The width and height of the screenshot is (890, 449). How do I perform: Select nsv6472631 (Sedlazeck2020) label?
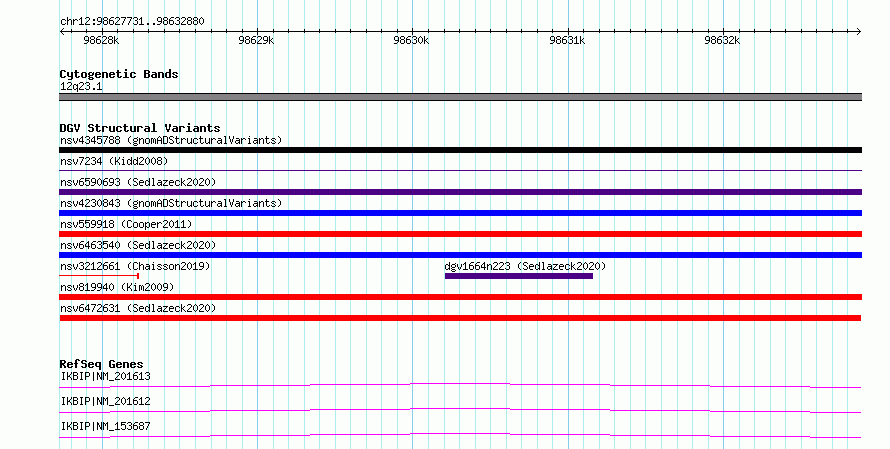coord(138,308)
